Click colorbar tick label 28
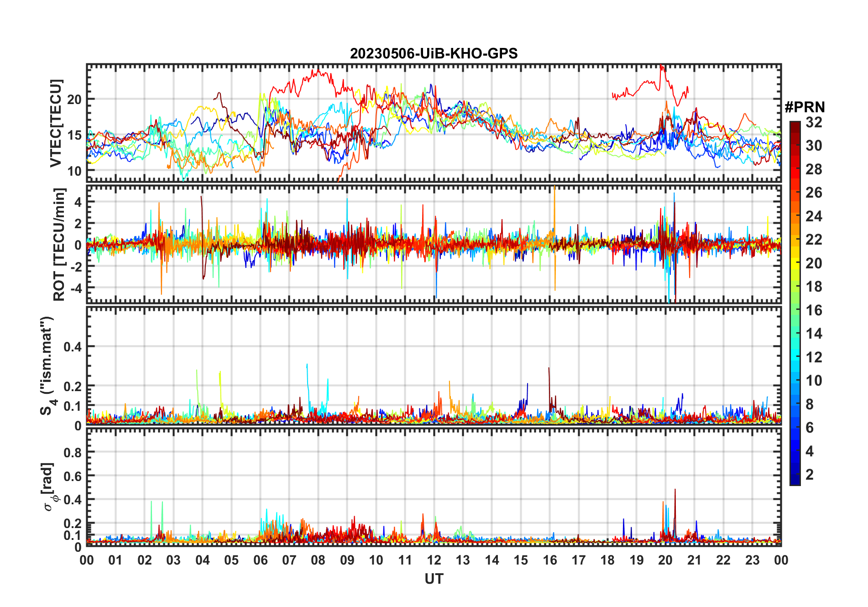 pos(814,169)
